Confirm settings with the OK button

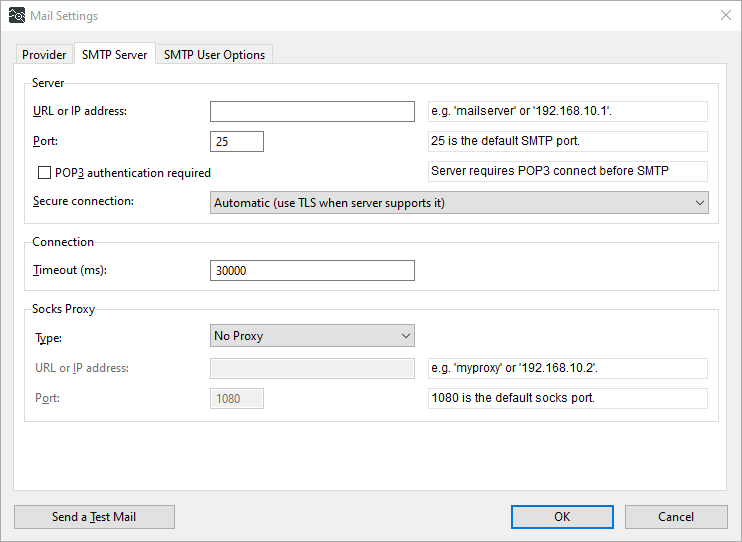[562, 517]
